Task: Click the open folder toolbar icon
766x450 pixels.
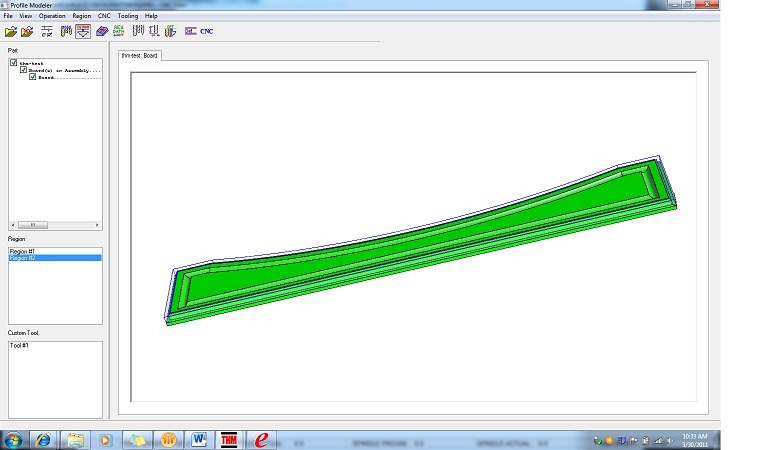Action: [x=10, y=31]
